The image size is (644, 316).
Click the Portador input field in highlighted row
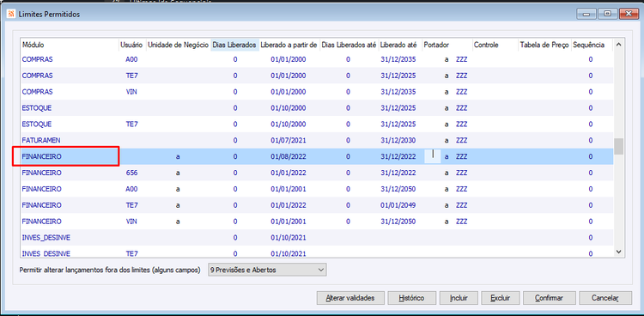pos(432,156)
